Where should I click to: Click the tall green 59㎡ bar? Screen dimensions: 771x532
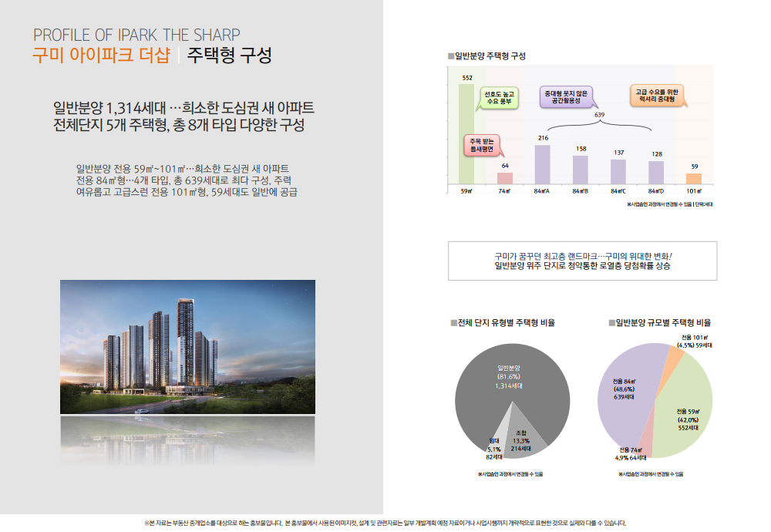pos(466,133)
